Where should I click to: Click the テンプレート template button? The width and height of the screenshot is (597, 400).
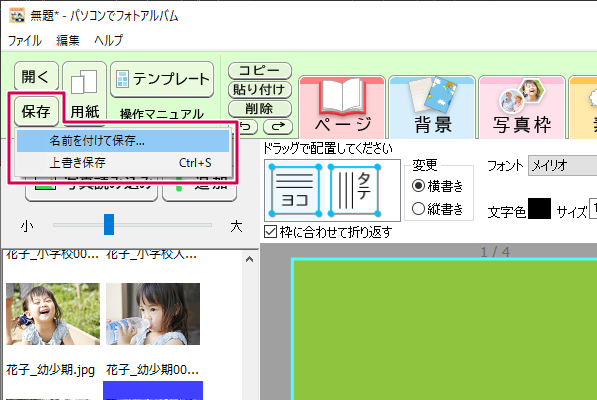[x=162, y=79]
